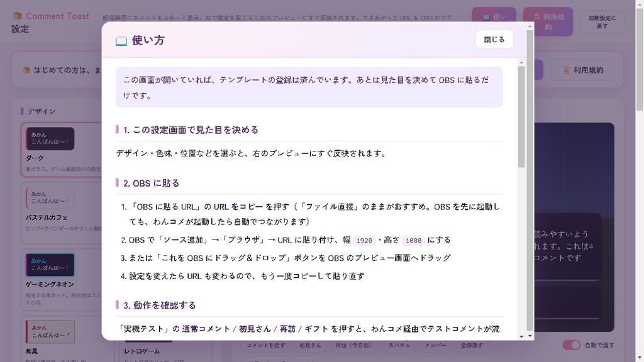Open the lower 利用規約 button in banner
The width and height of the screenshot is (644, 362).
(x=582, y=70)
